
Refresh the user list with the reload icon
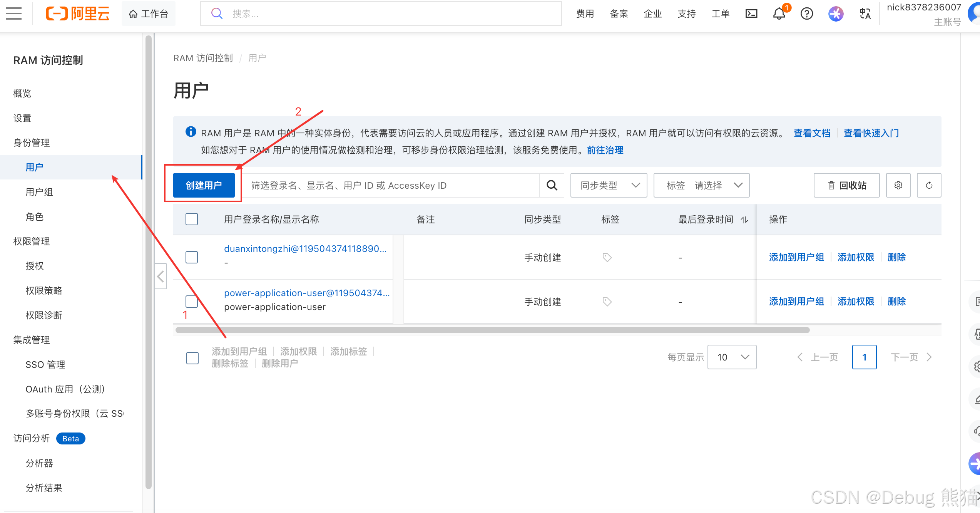pyautogui.click(x=929, y=185)
